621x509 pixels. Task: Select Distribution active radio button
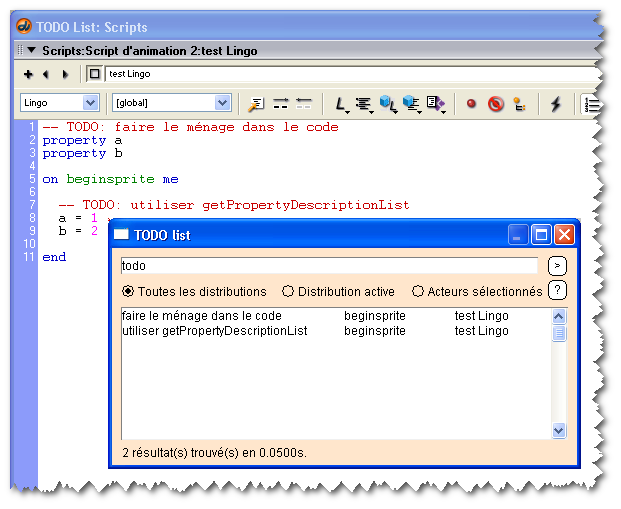(288, 291)
